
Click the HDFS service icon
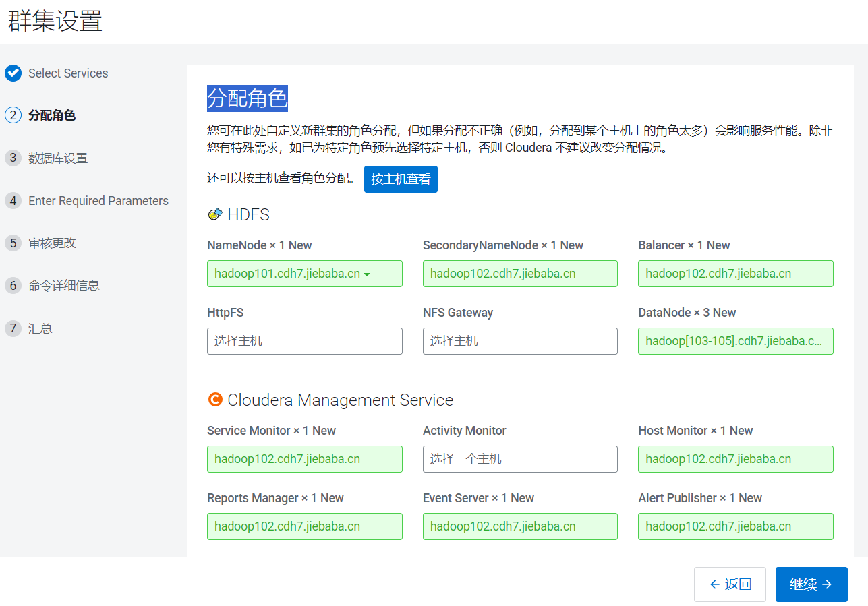click(214, 214)
